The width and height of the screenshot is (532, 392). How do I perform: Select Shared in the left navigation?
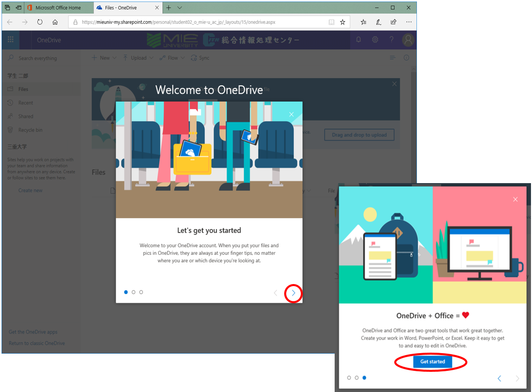pyautogui.click(x=41, y=117)
